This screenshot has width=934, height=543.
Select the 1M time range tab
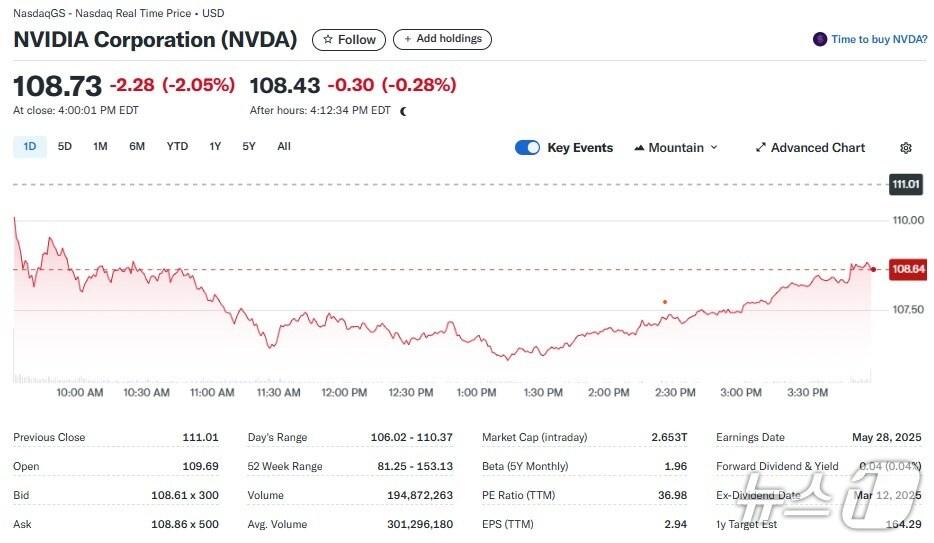pyautogui.click(x=100, y=147)
